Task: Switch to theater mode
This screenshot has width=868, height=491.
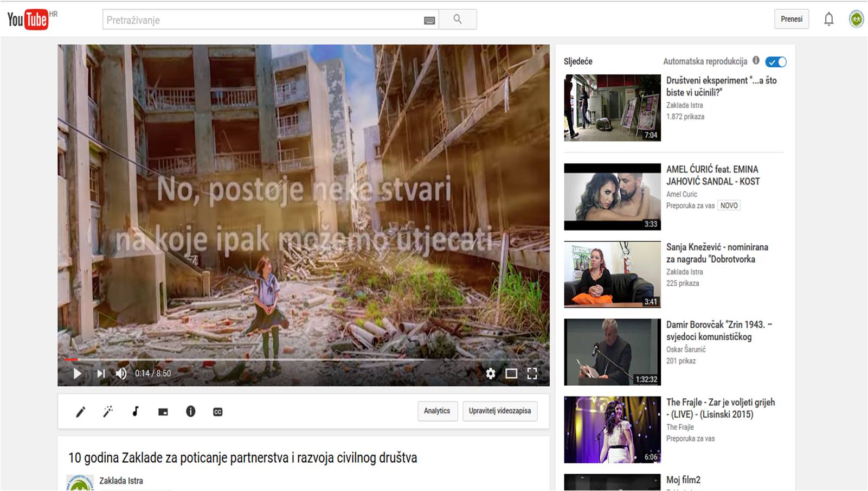Action: (511, 374)
